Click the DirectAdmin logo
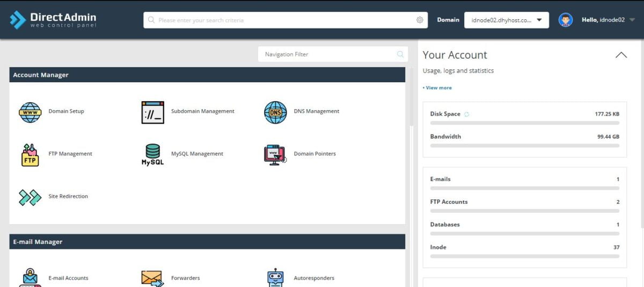 coord(53,20)
